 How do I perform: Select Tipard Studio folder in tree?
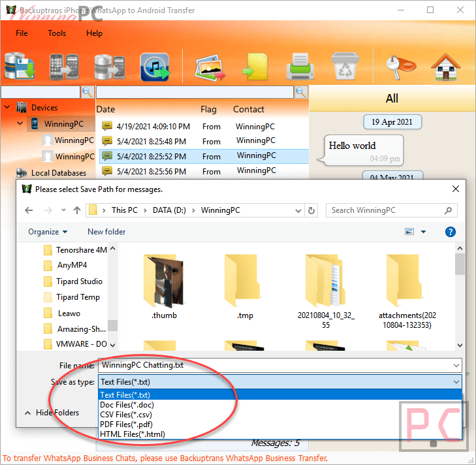click(73, 281)
